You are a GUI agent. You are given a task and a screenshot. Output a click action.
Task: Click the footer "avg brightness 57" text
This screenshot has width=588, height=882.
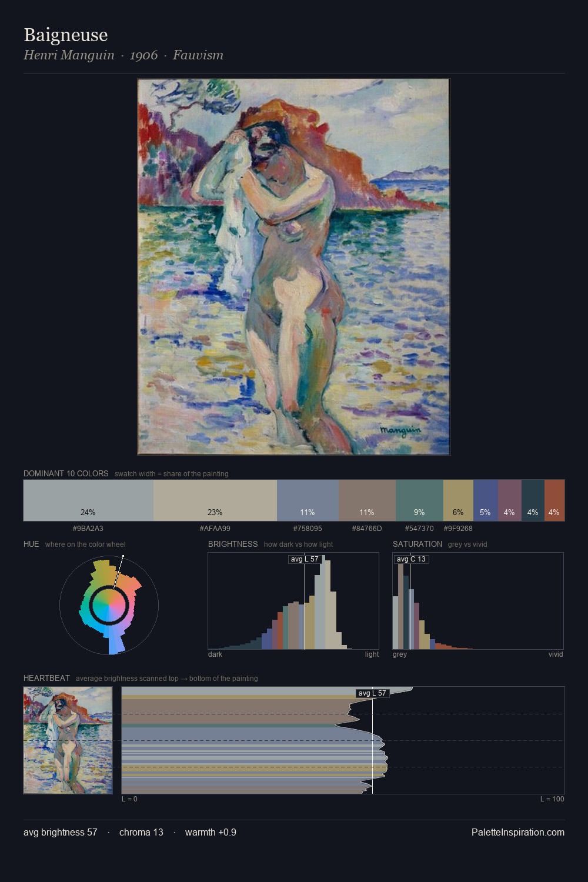coord(61,832)
